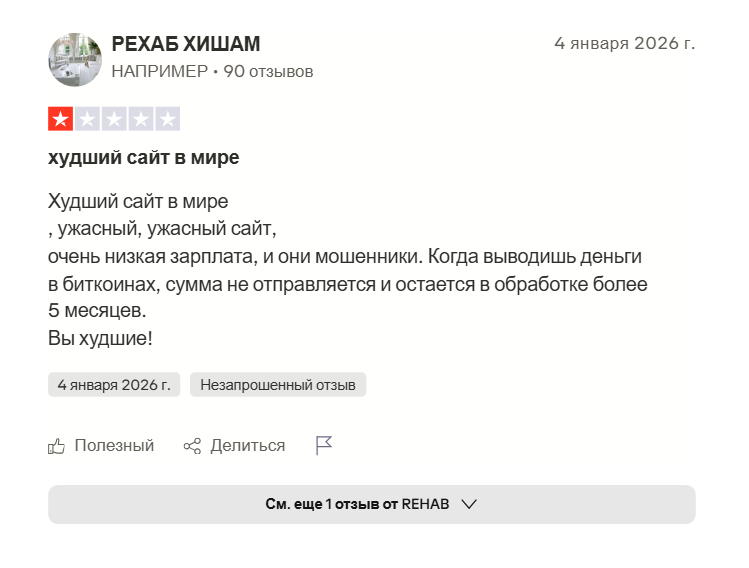Open reviewer profile photo thumbnail

75,59
